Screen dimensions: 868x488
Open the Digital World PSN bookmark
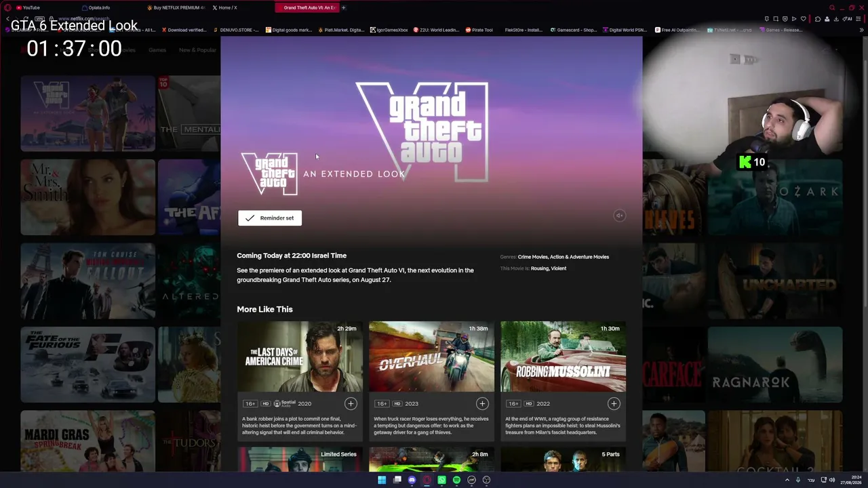click(x=625, y=30)
